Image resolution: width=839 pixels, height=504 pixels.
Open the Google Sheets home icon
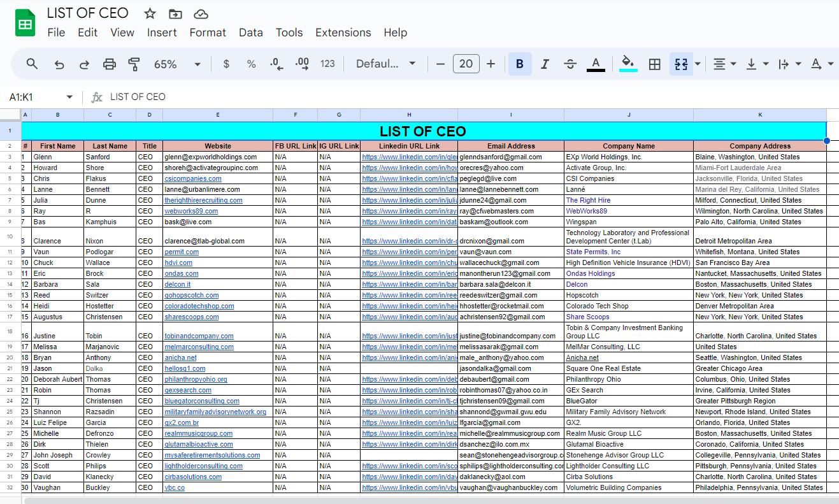25,24
